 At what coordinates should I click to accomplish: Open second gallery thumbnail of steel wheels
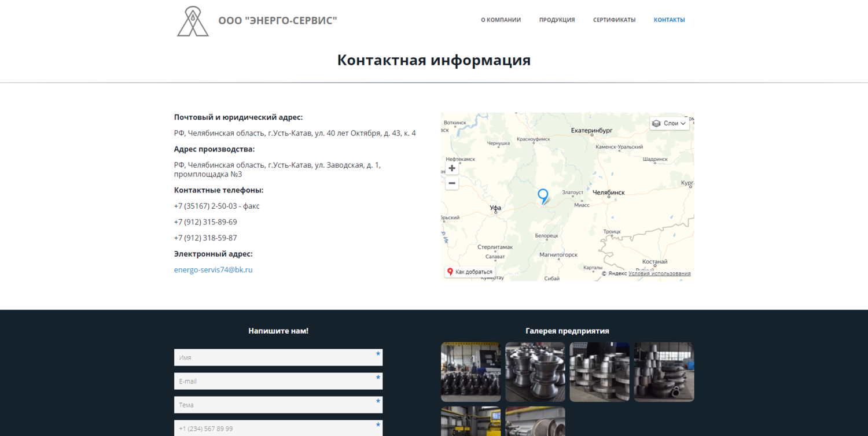[x=535, y=372]
